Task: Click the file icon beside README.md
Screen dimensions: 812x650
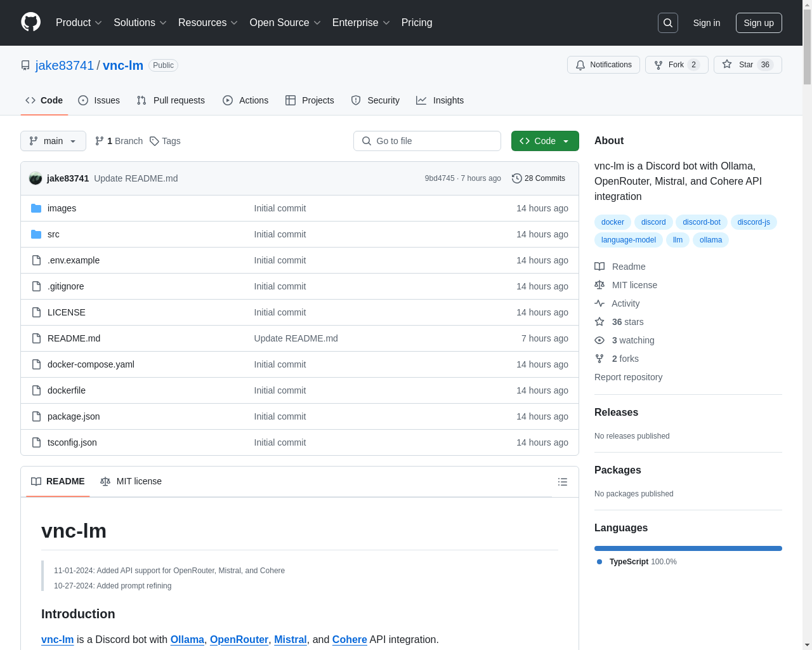Action: (36, 338)
